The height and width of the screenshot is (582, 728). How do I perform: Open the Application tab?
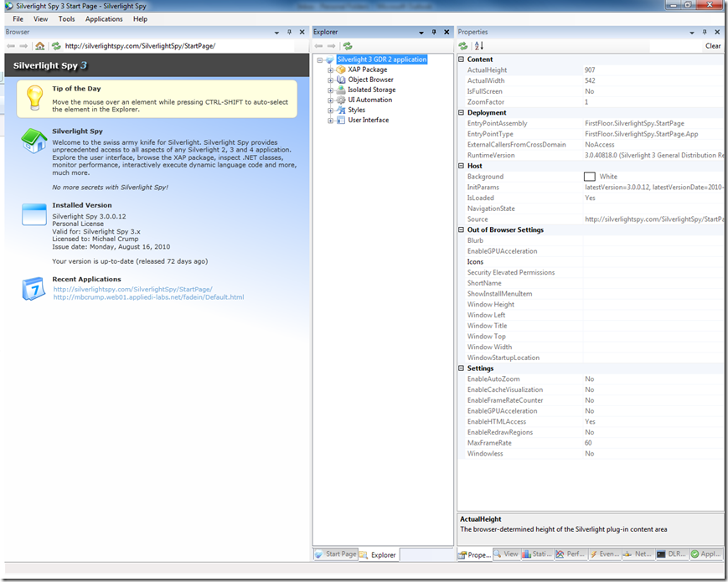coord(705,554)
